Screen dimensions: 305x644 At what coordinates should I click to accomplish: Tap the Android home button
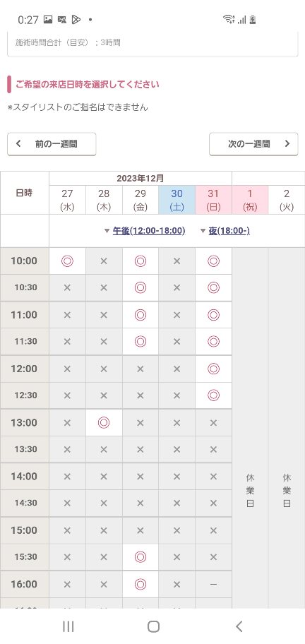point(153,626)
